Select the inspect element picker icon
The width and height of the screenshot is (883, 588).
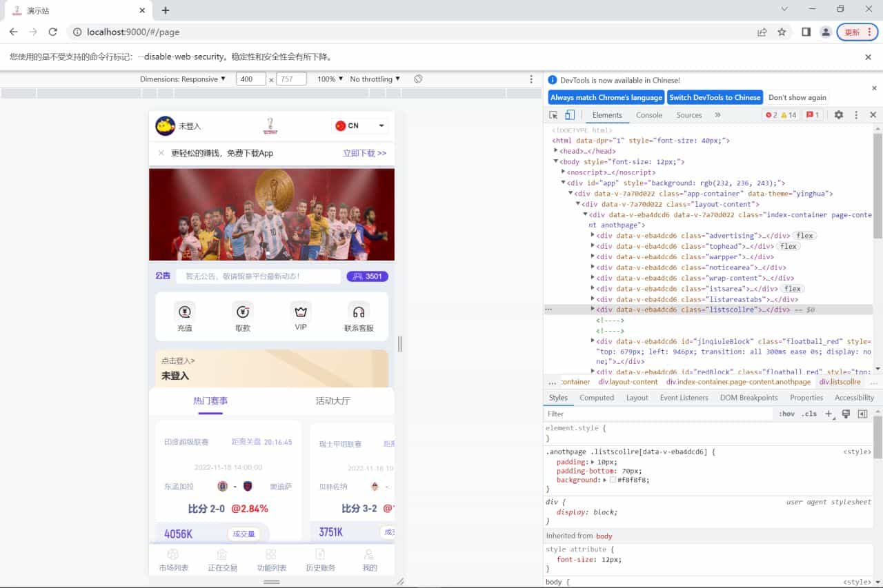pos(553,115)
